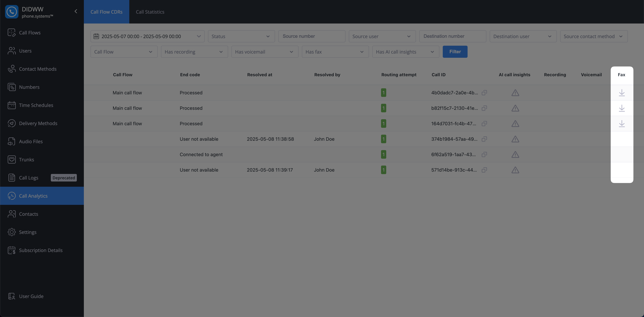Download fax for Call ID 4b0dadc7
Viewport: 644px width, 317px height.
coord(622,93)
